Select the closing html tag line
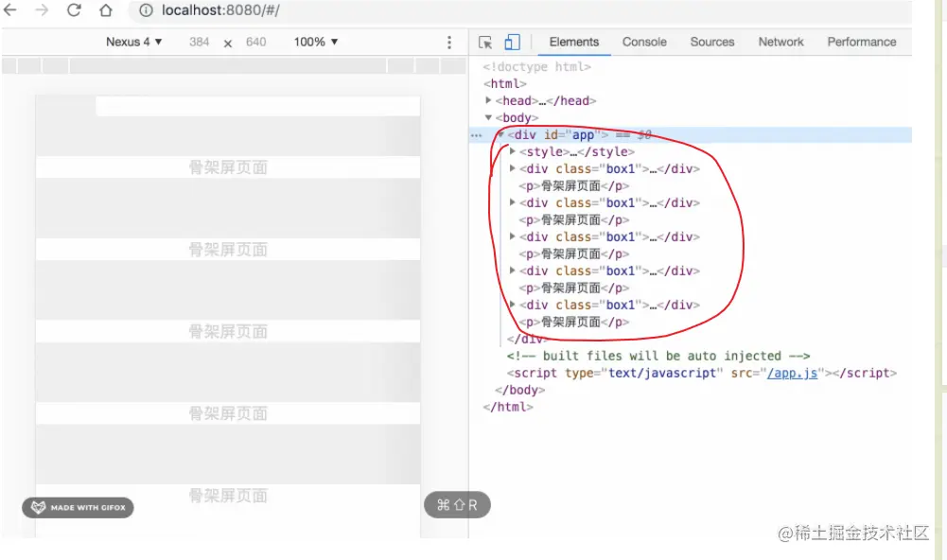The height and width of the screenshot is (560, 947). click(x=508, y=407)
